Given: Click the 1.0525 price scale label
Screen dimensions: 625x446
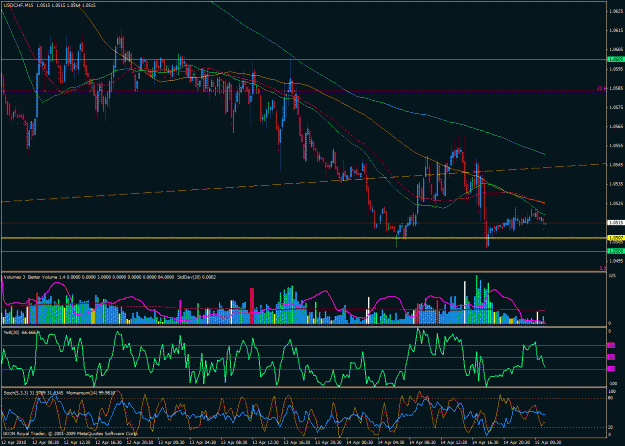Looking at the screenshot, I should coord(616,203).
